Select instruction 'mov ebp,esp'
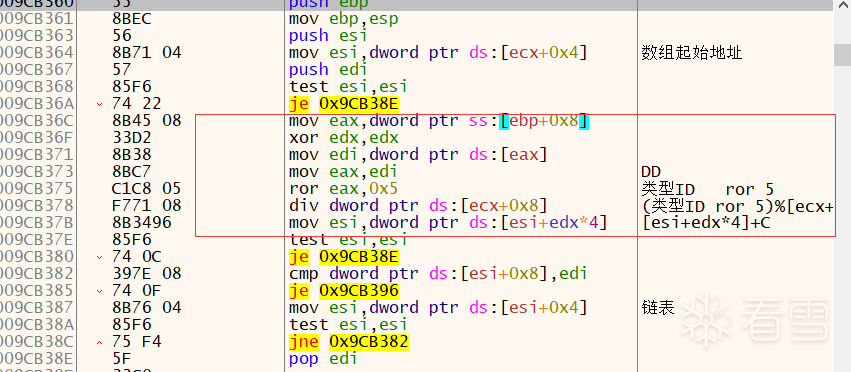The width and height of the screenshot is (851, 372). 343,20
